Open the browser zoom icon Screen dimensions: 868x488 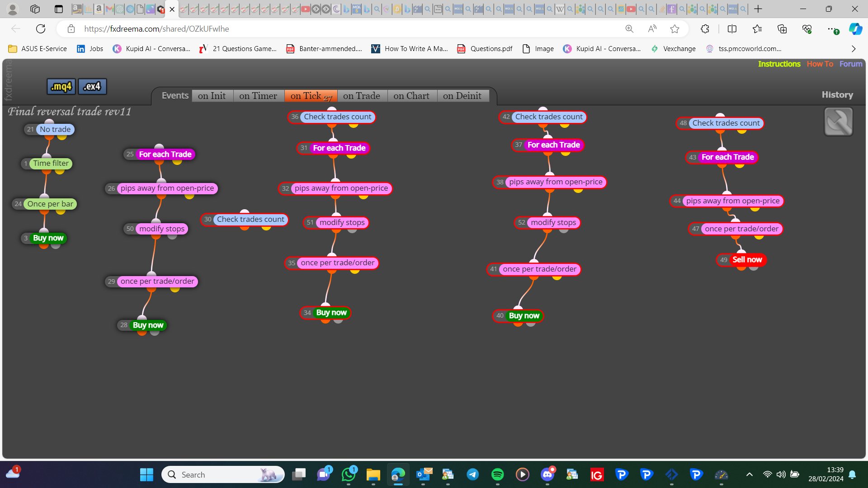point(629,29)
